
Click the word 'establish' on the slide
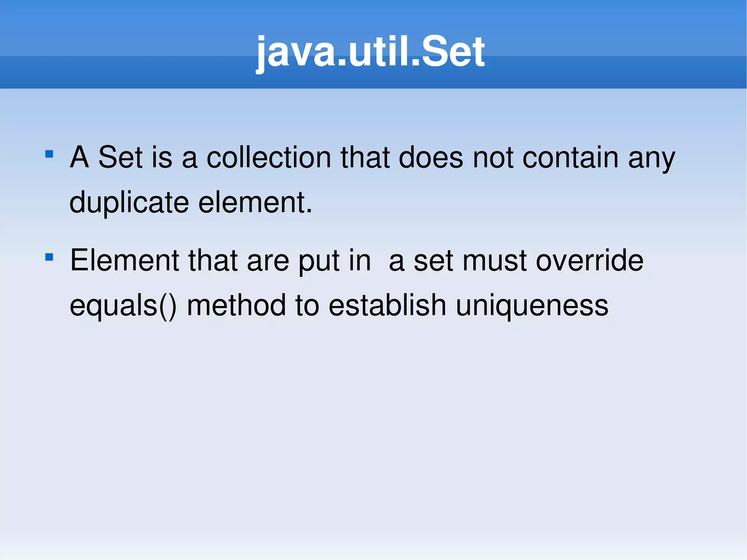tap(387, 305)
